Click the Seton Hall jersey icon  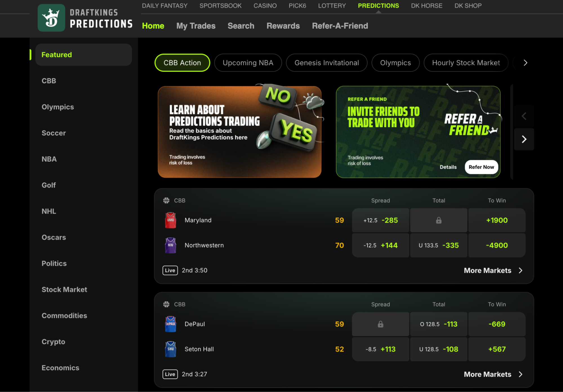tap(170, 349)
